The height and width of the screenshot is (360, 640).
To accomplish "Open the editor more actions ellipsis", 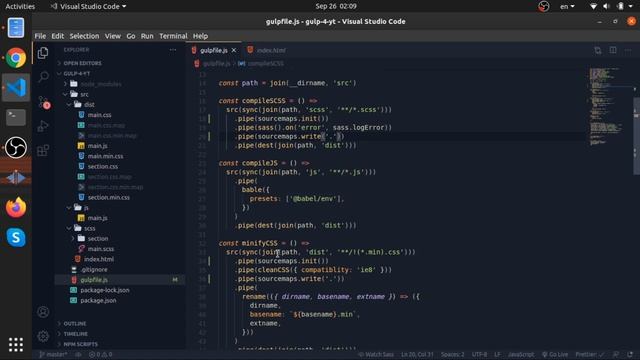I will coord(628,50).
